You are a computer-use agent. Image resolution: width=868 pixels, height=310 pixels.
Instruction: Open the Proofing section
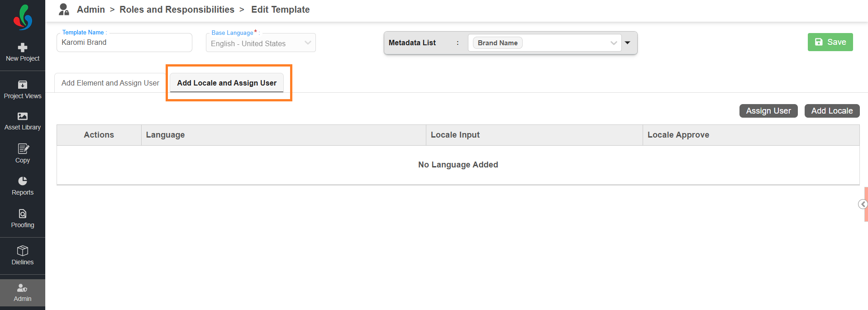tap(23, 219)
